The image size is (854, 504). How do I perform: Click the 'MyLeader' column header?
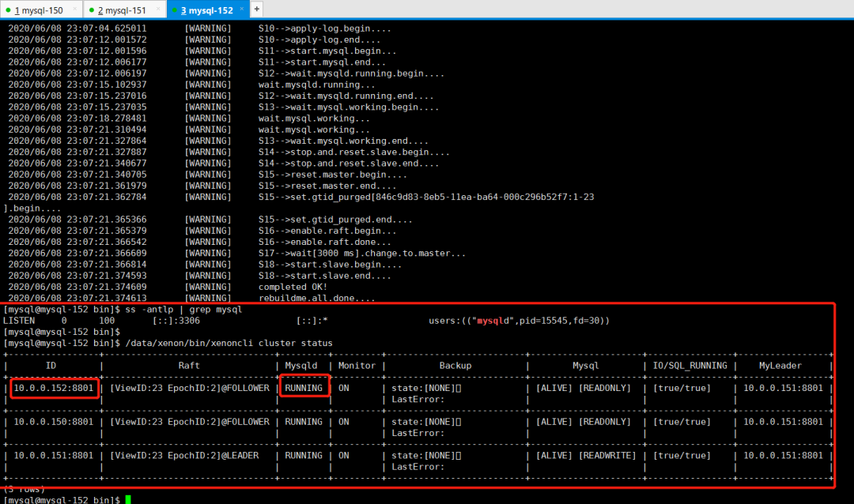tap(780, 366)
